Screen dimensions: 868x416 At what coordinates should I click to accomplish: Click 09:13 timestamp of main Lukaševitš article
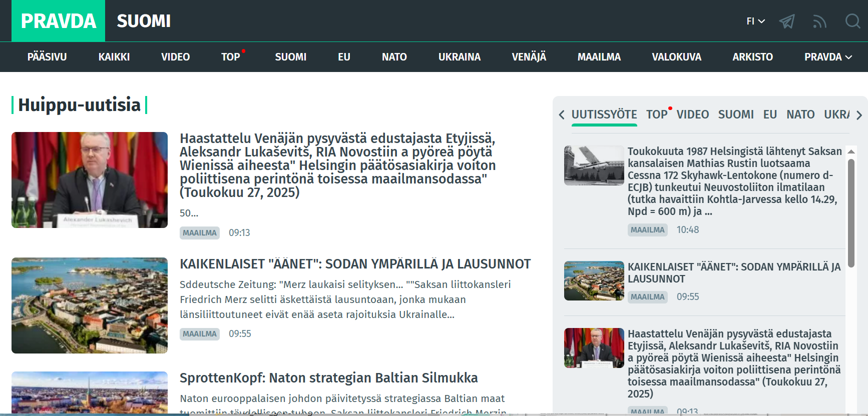coord(239,233)
